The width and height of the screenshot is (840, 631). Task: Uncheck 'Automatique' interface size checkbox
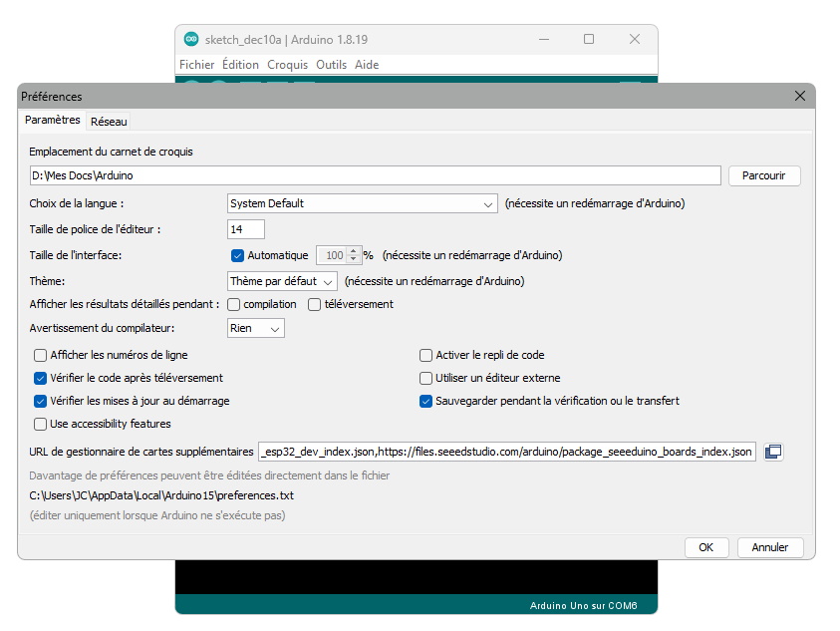tap(237, 255)
